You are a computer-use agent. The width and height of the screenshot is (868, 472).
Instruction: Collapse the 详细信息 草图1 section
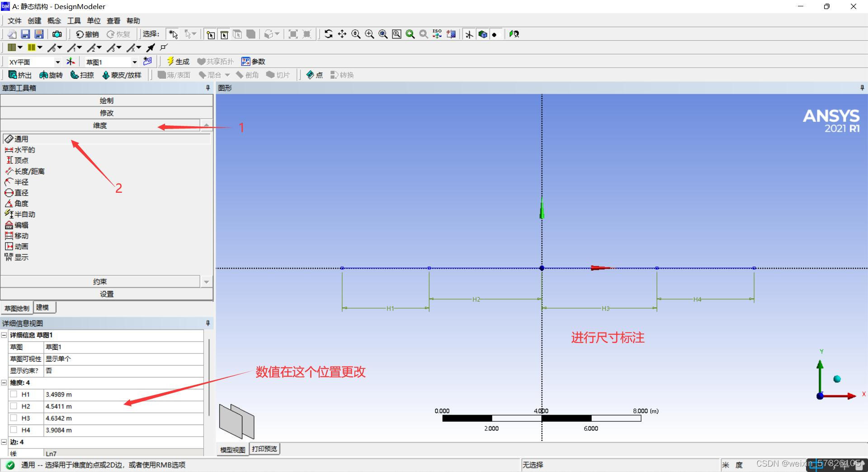(4, 335)
